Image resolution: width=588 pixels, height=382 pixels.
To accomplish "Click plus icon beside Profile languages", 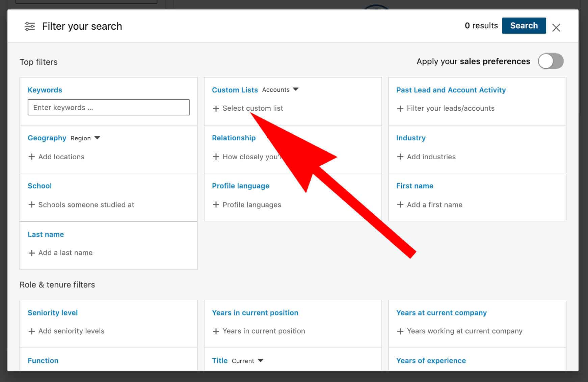I will click(x=216, y=204).
